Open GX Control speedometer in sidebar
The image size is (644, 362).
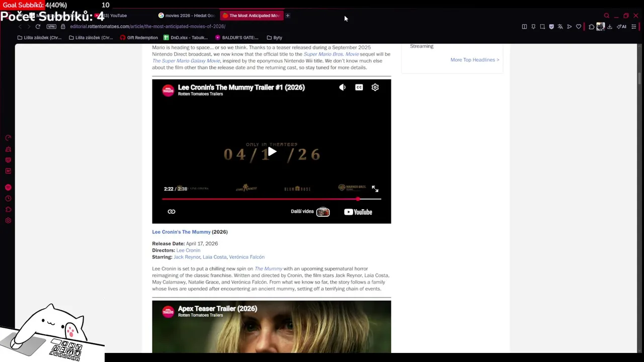8,138
